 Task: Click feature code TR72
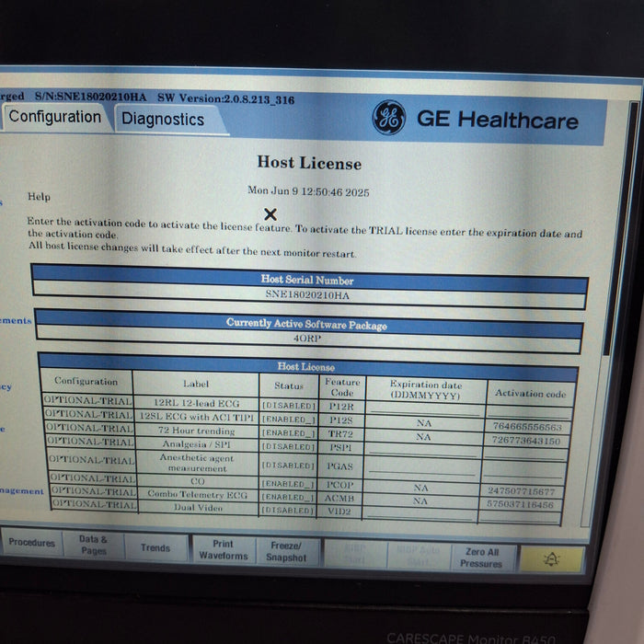coord(340,433)
